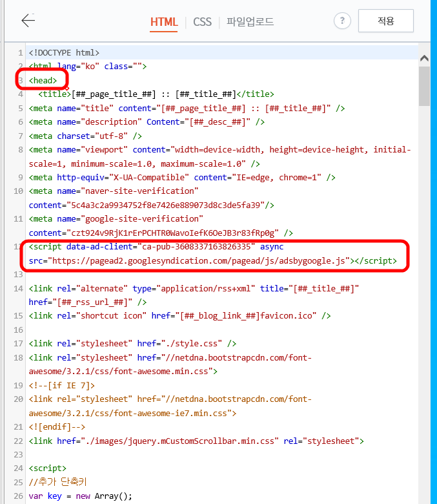This screenshot has height=504, width=437.
Task: Click line number 13 in the gutter
Action: coord(18,275)
